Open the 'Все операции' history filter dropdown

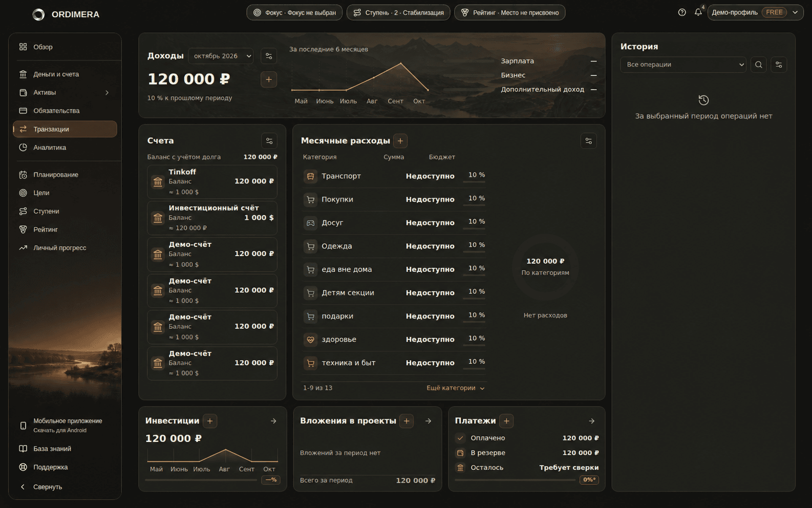[683, 65]
